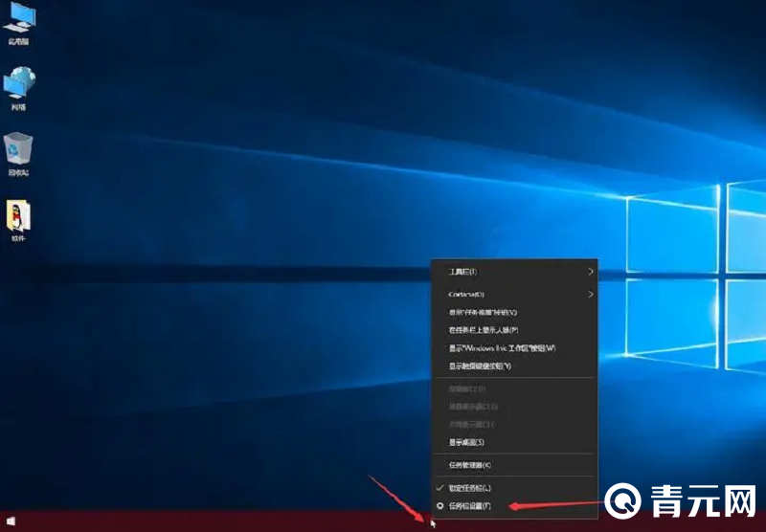This screenshot has height=532, width=766.
Task: Select the 网络 (Network) desktop icon
Action: (19, 89)
